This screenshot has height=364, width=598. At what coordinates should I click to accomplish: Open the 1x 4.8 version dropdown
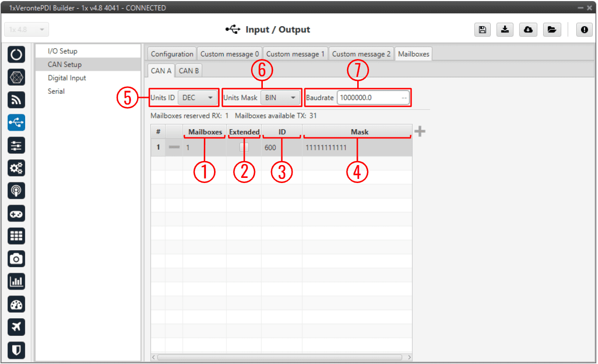pyautogui.click(x=27, y=30)
